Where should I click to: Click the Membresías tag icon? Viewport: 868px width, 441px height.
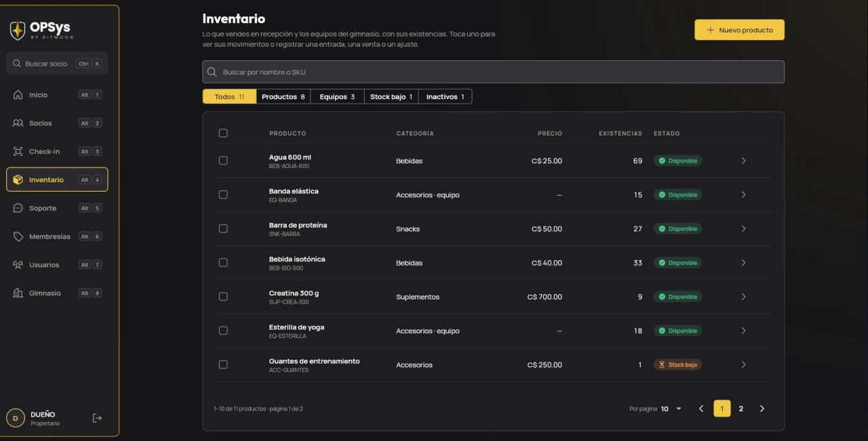tap(18, 236)
